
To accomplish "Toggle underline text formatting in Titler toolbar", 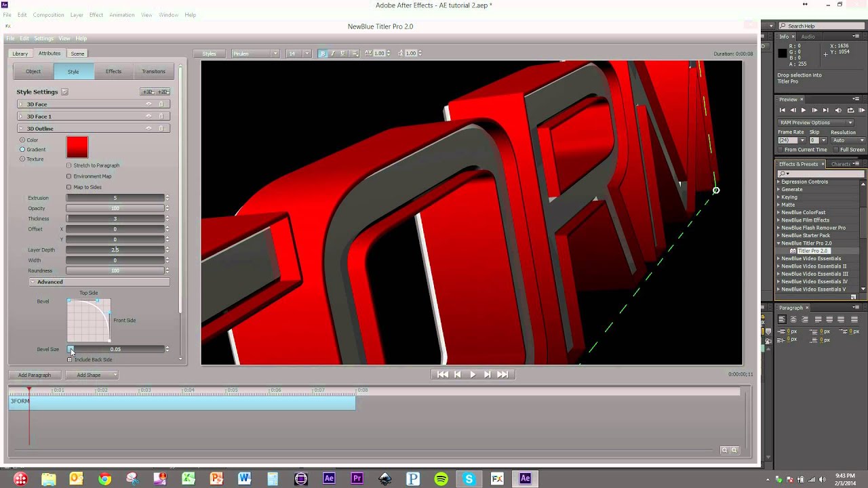I will pyautogui.click(x=343, y=54).
